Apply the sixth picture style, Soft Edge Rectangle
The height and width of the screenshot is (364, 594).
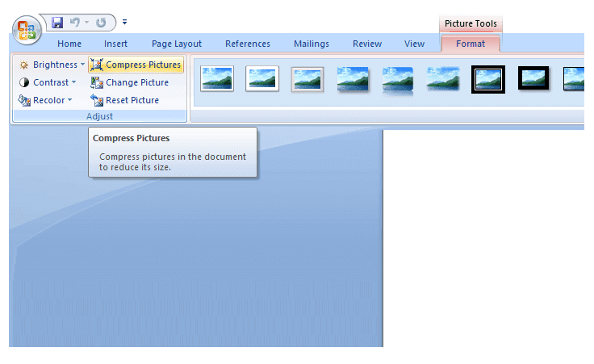point(443,79)
